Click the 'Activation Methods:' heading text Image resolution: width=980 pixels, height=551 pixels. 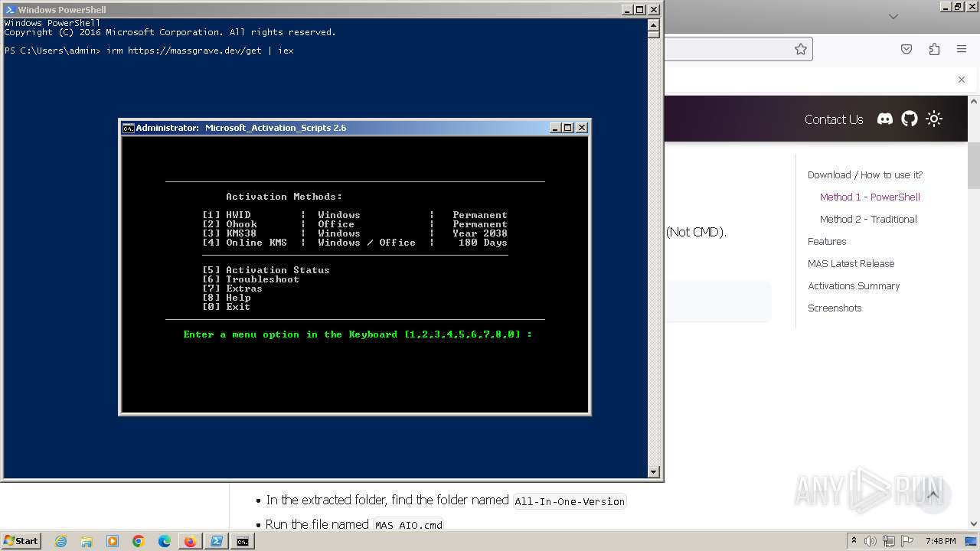[x=284, y=197]
